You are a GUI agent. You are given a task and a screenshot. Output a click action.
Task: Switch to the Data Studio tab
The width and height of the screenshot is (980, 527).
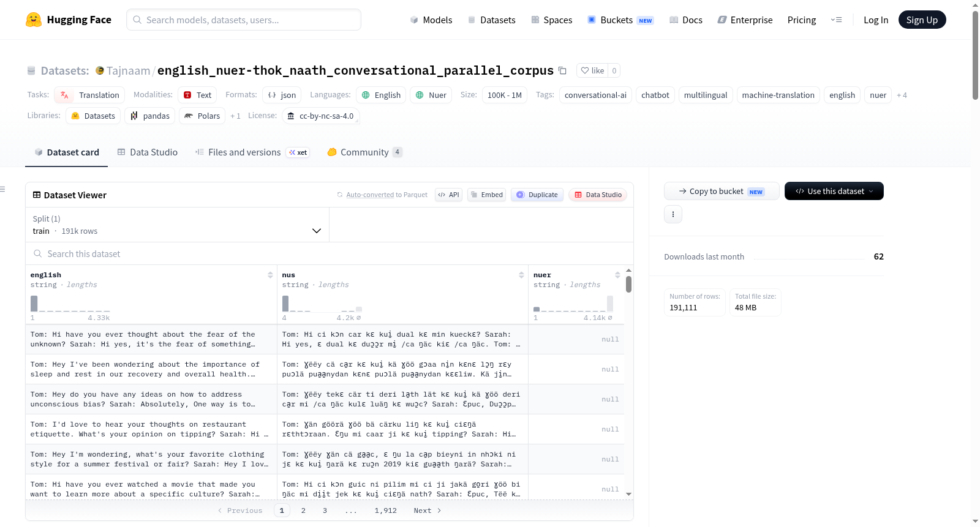click(148, 152)
